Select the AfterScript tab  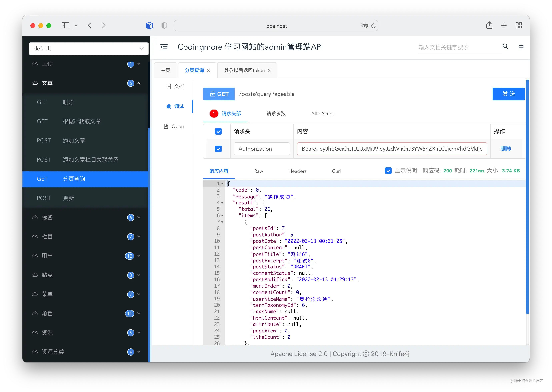click(322, 114)
